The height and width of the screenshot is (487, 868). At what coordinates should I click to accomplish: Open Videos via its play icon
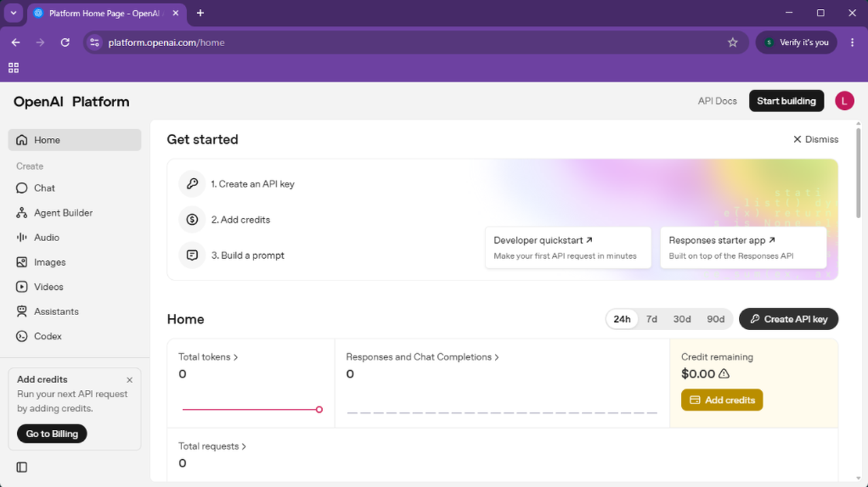point(22,287)
